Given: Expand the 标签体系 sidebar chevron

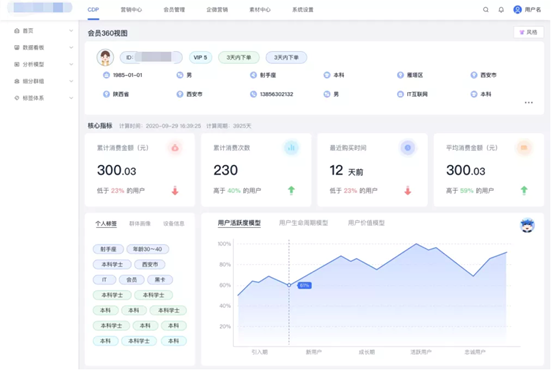Looking at the screenshot, I should 71,98.
